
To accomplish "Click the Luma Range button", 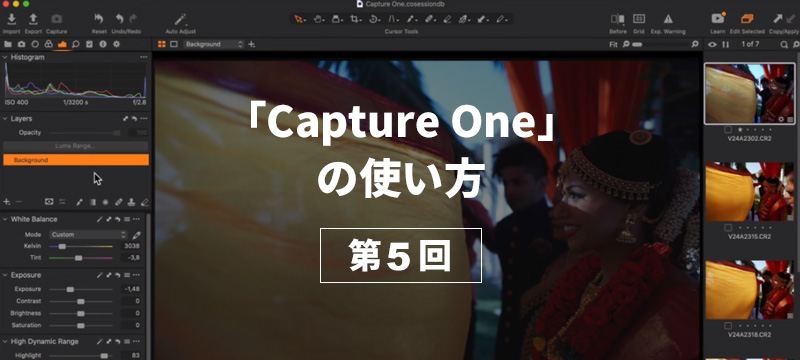I will tap(76, 146).
